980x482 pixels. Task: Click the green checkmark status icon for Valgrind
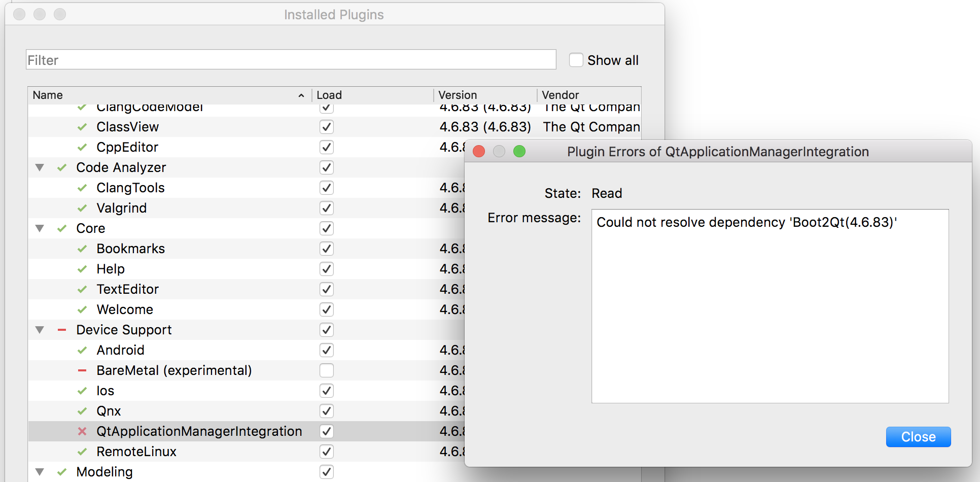(82, 208)
